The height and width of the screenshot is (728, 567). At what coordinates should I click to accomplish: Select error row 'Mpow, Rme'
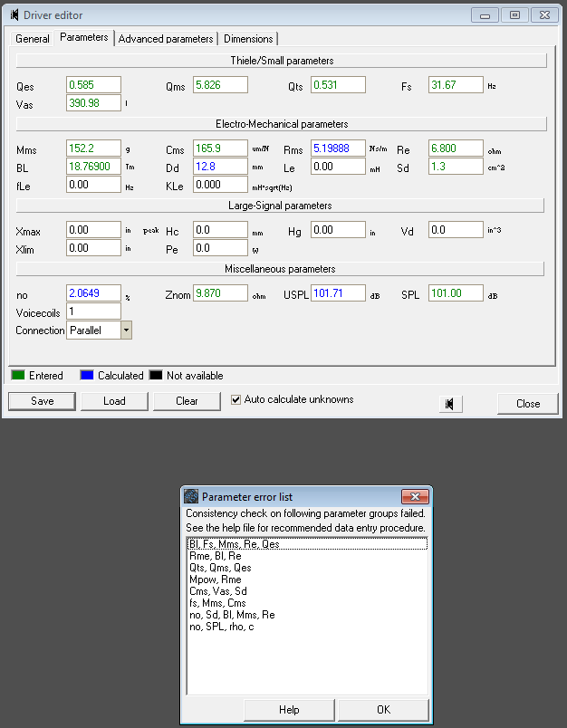[x=307, y=580]
